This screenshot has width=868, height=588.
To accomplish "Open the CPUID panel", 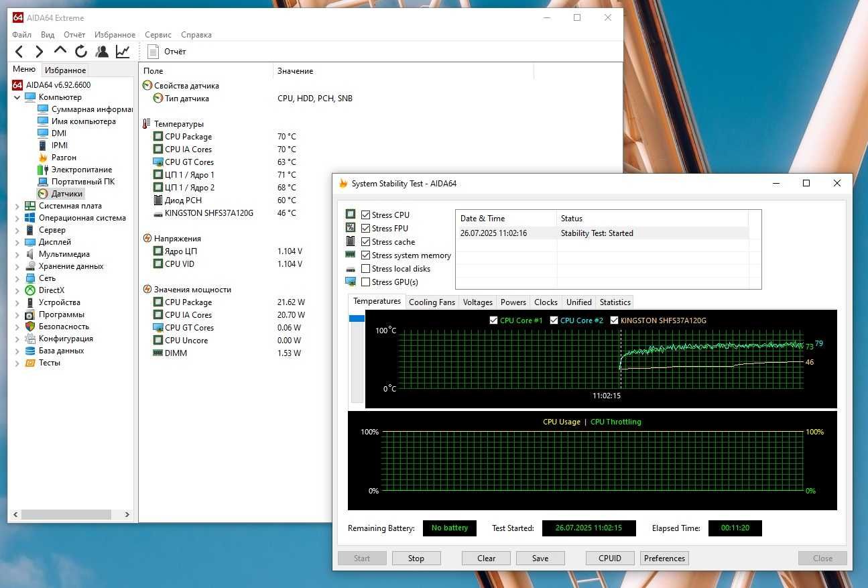I will point(610,558).
